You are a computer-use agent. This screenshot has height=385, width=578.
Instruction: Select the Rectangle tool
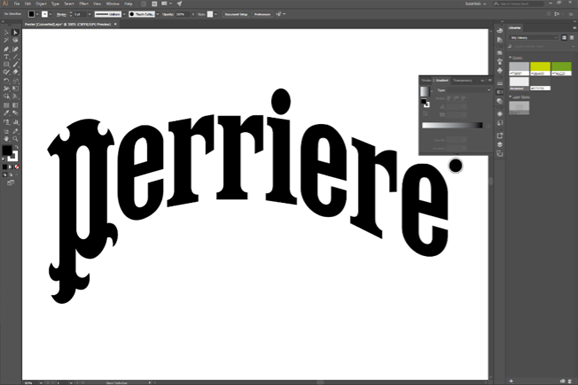[6, 65]
